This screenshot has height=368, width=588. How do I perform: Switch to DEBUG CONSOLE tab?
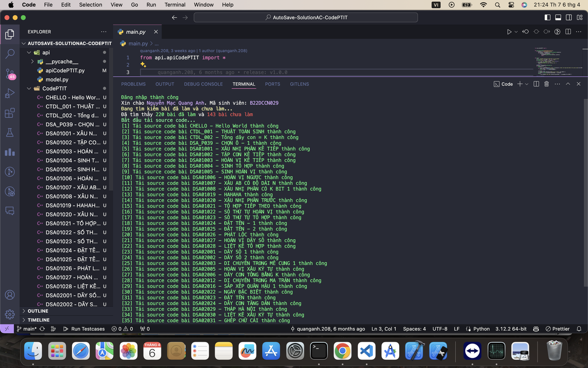coord(203,84)
